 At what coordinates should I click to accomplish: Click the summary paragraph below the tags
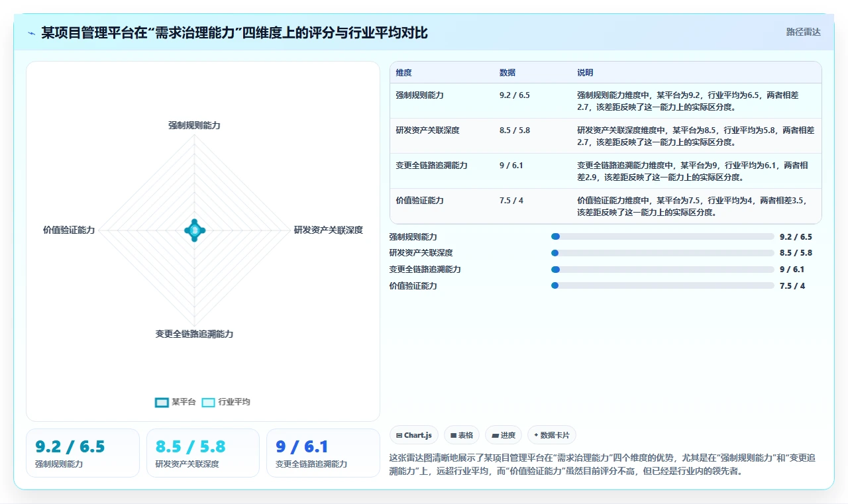pyautogui.click(x=603, y=464)
